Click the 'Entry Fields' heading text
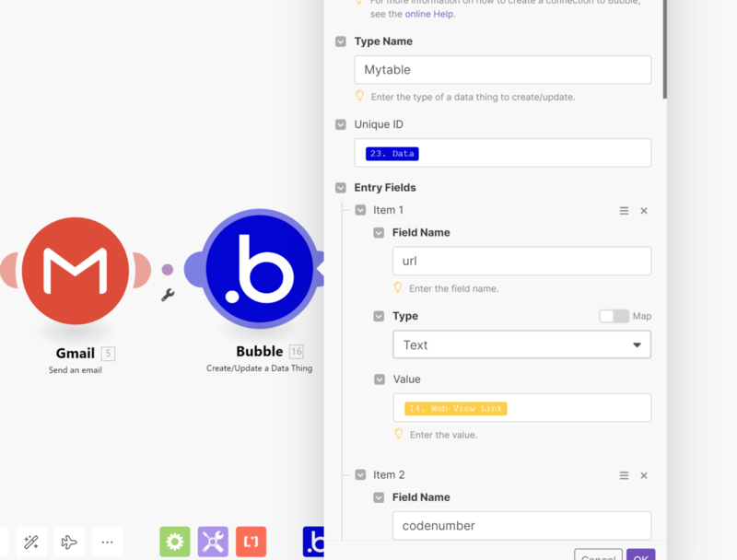 point(385,188)
